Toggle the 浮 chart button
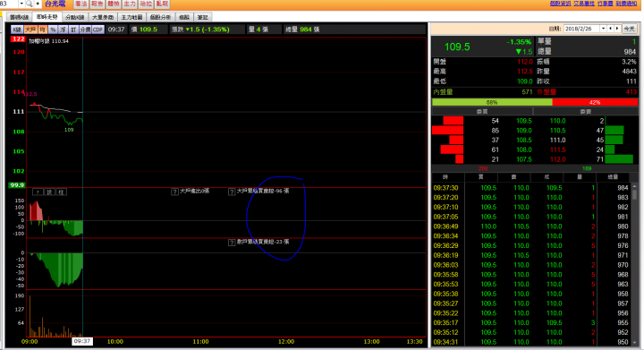Screen dimensions: 644x350 tap(63, 30)
